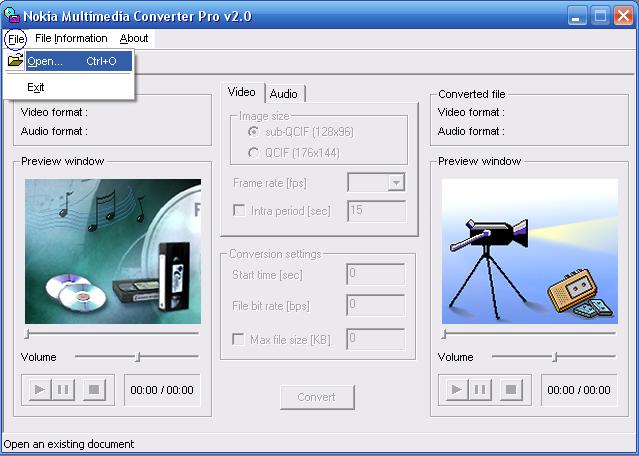This screenshot has height=456, width=639.
Task: Tick the Max file size checkbox
Action: 239,339
